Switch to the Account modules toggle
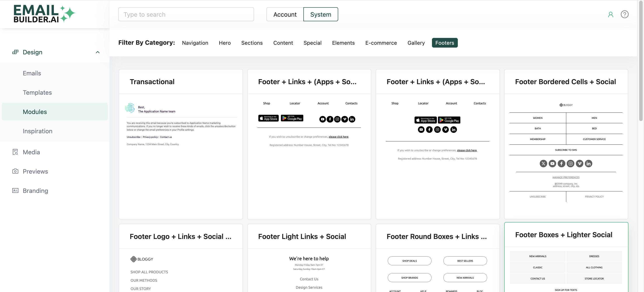The height and width of the screenshot is (292, 644). point(285,14)
